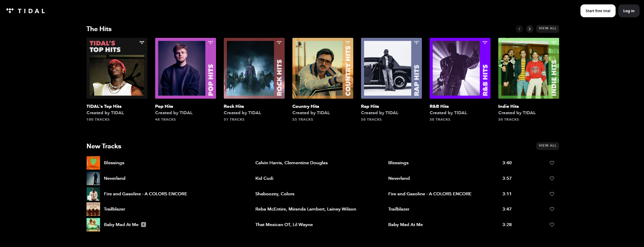Click View All for New Tracks
Image resolution: width=644 pixels, height=247 pixels.
pos(547,146)
